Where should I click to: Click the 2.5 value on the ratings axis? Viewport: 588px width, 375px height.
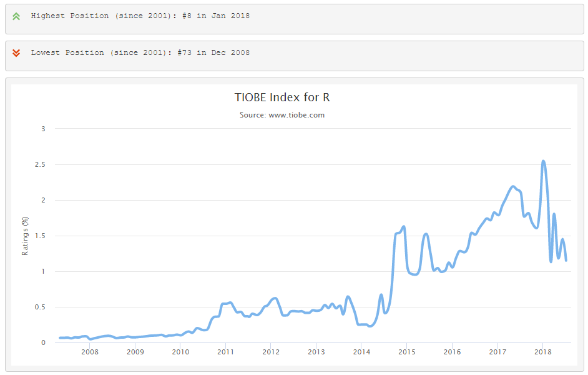40,164
